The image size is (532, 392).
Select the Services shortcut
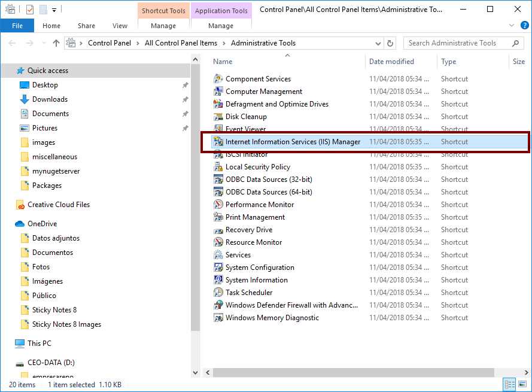(237, 254)
